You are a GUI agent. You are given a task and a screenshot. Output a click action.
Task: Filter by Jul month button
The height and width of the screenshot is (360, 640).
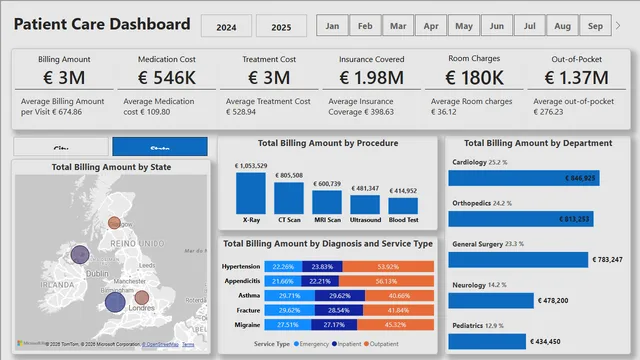click(x=529, y=26)
